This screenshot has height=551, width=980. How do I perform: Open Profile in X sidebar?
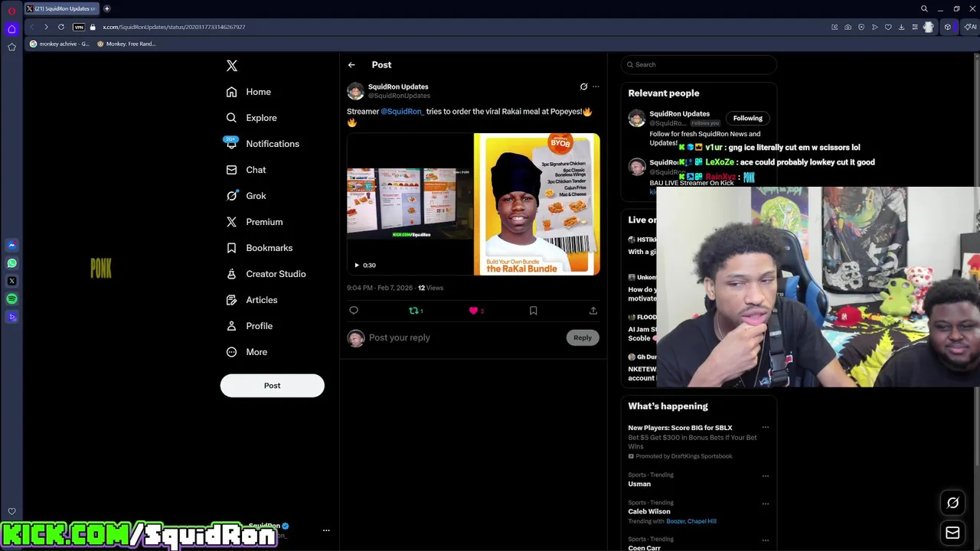point(250,326)
